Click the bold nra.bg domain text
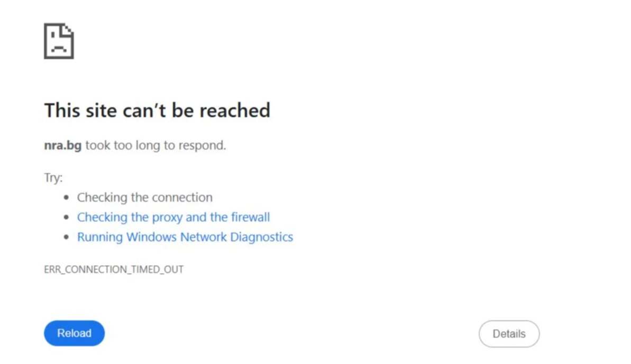Viewport: 631px width, 364px height. point(63,145)
